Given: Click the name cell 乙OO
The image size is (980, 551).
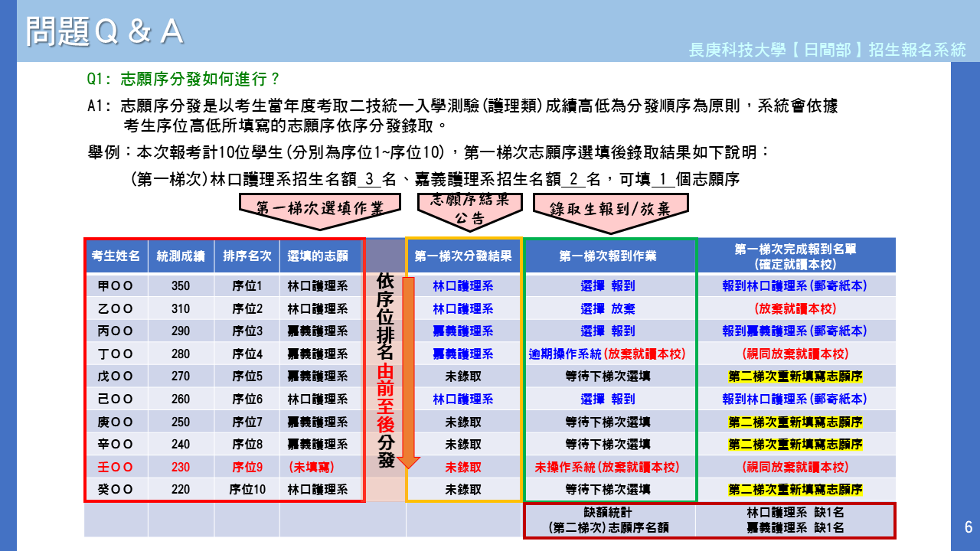Looking at the screenshot, I should click(116, 309).
